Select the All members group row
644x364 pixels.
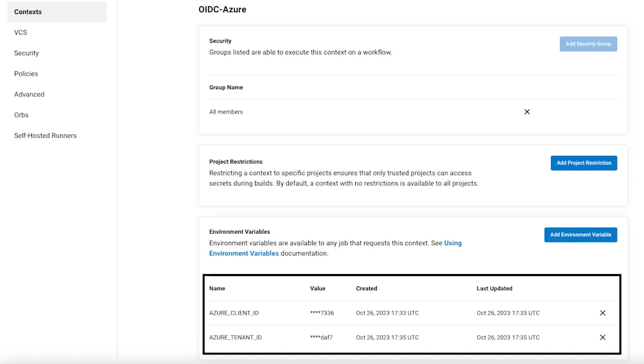coord(413,112)
